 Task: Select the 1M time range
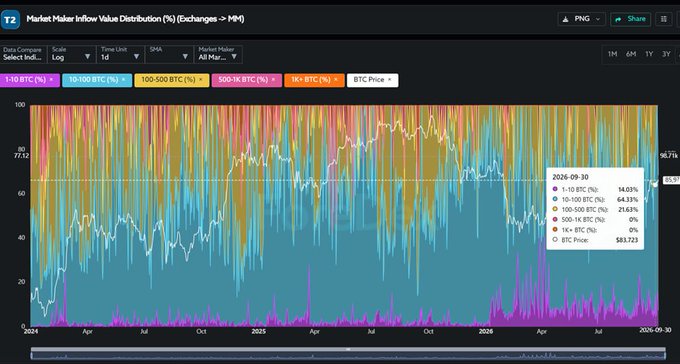[x=612, y=54]
